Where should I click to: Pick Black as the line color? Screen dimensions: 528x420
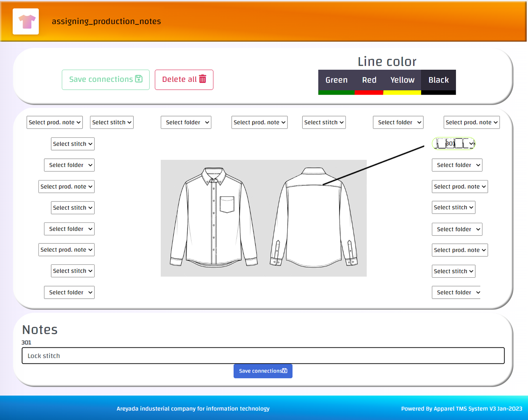pos(438,80)
